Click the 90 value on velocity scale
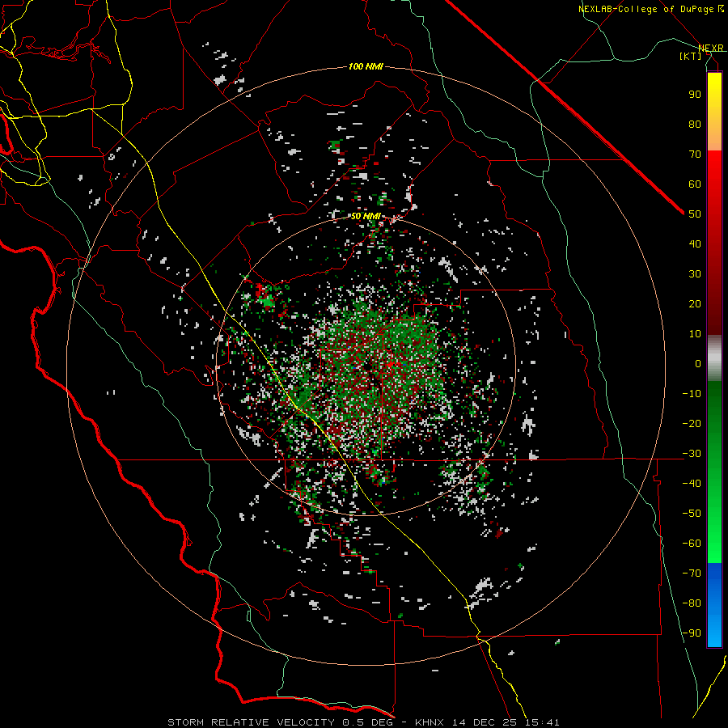Screen dimensions: 728x728 (x=695, y=95)
